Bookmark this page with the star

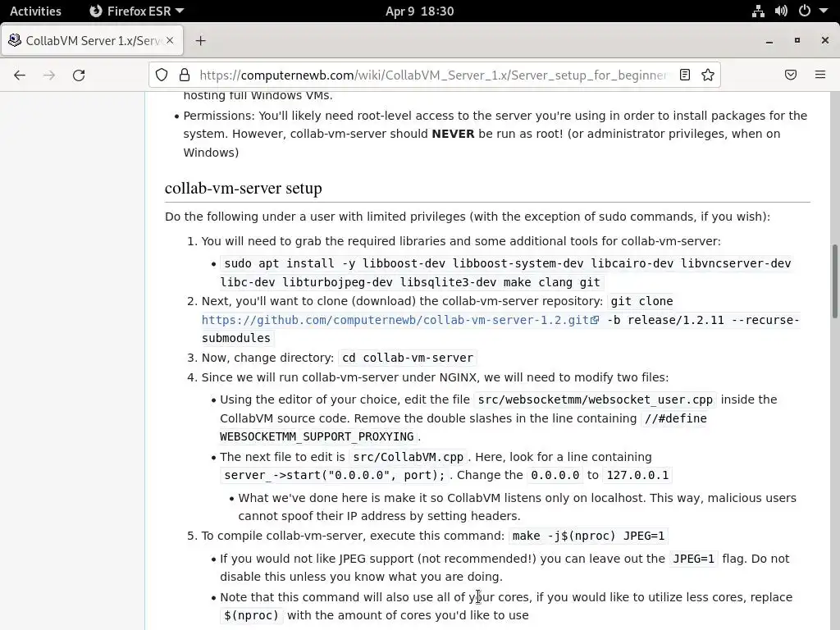[708, 75]
